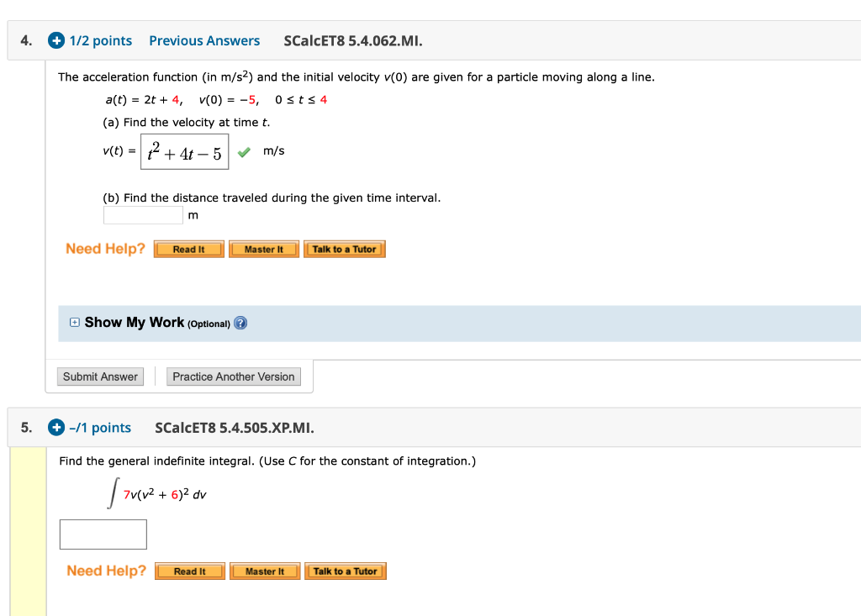Viewport: 861px width, 616px height.
Task: Click Master It for problem 5
Action: tap(264, 571)
